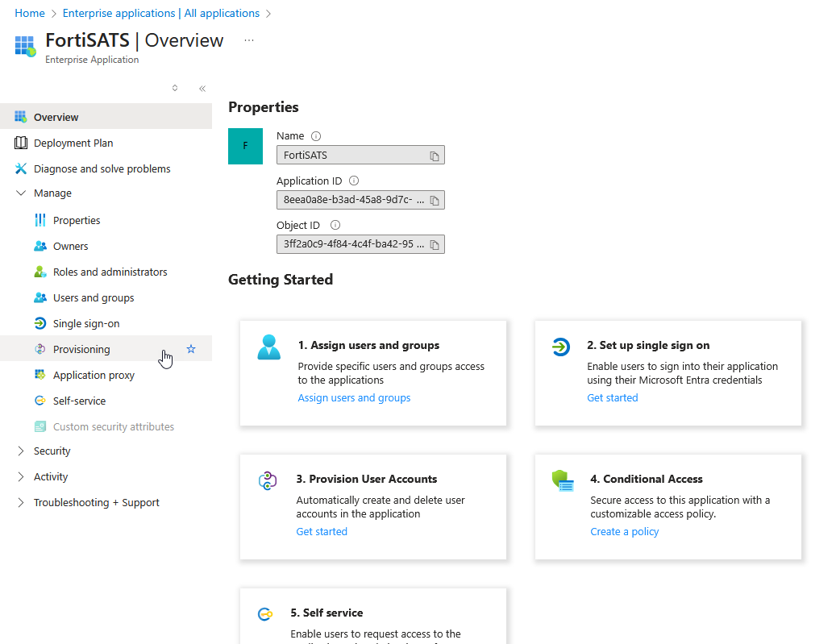Click the Self-service icon in sidebar

coord(40,401)
